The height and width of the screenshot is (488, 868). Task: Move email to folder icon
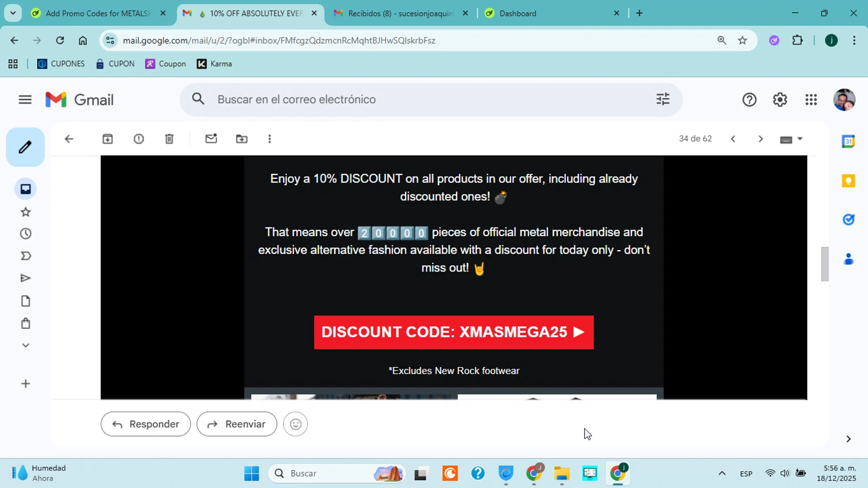click(242, 139)
